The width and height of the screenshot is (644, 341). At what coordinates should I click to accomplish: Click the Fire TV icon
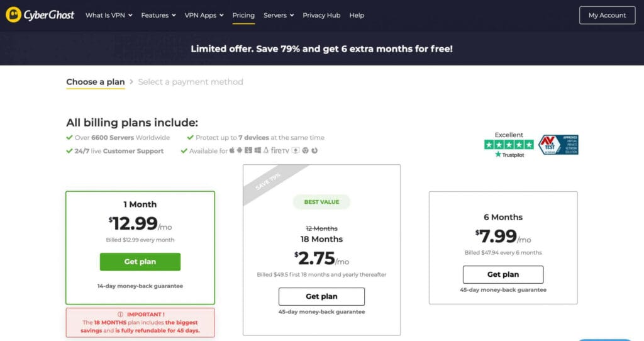point(280,151)
